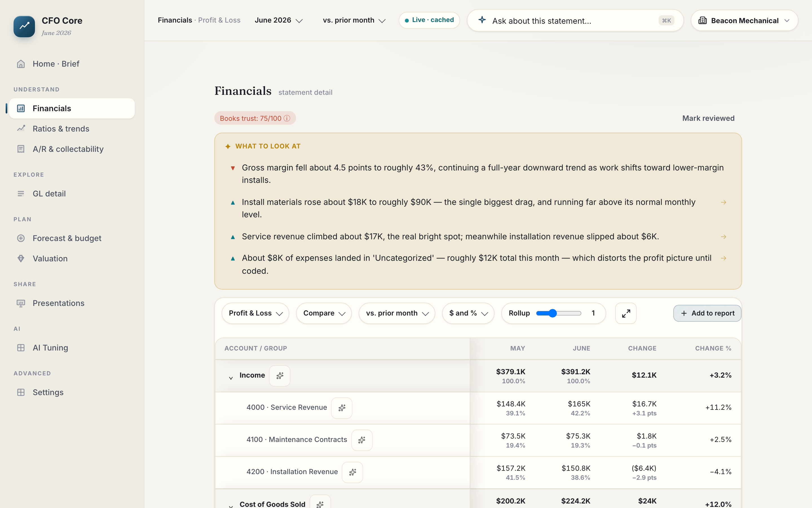This screenshot has height=508, width=812.
Task: Open the Profit & Loss statement dropdown
Action: pyautogui.click(x=255, y=313)
